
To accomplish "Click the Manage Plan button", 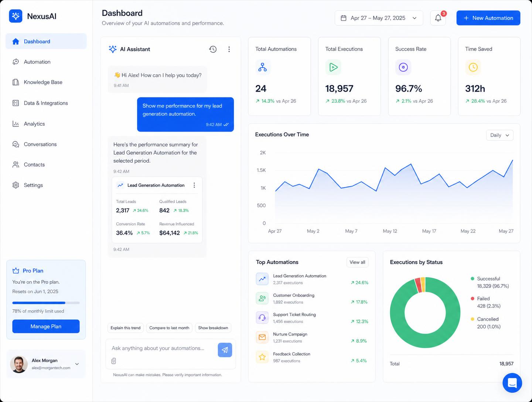I will pyautogui.click(x=46, y=326).
